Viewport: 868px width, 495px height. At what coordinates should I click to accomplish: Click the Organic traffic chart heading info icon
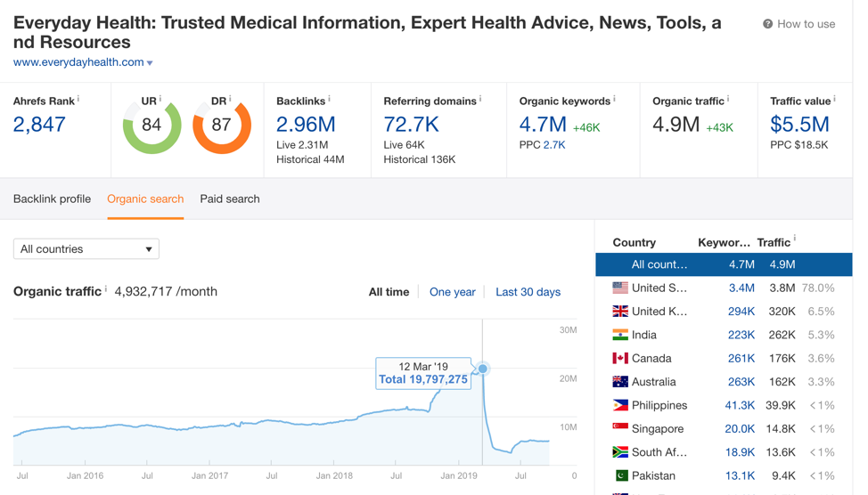(106, 288)
